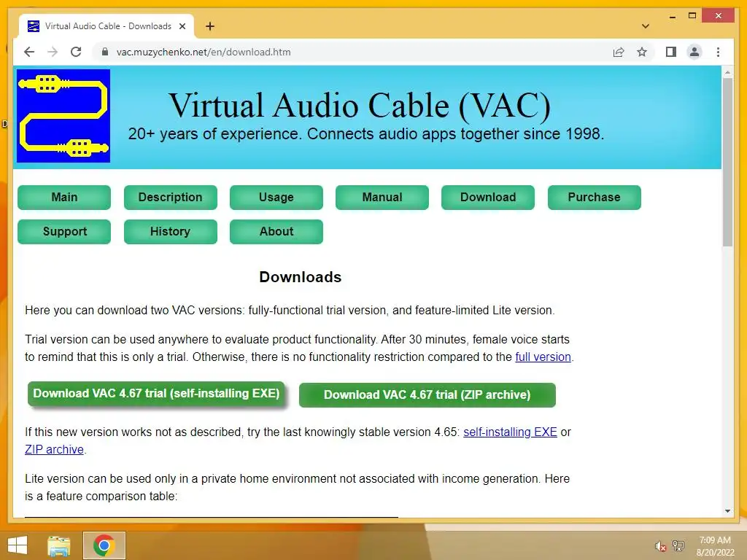Open Chrome's three-dot menu

[x=718, y=52]
